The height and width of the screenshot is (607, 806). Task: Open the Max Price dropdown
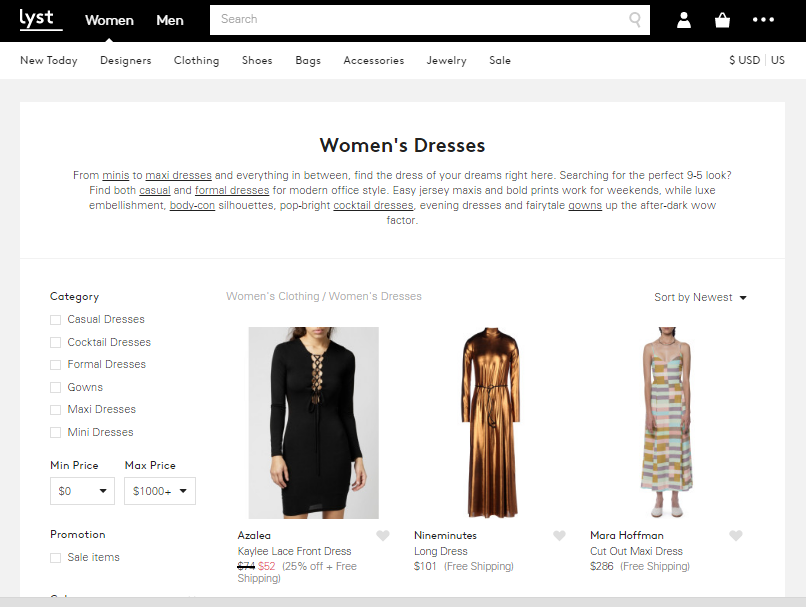(159, 491)
